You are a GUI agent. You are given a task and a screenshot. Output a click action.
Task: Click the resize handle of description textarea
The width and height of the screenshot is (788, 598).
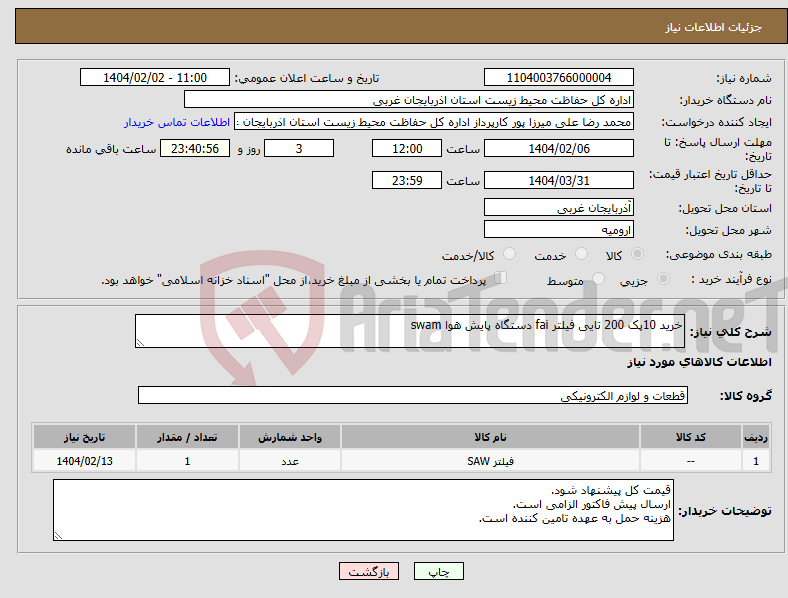(x=140, y=343)
